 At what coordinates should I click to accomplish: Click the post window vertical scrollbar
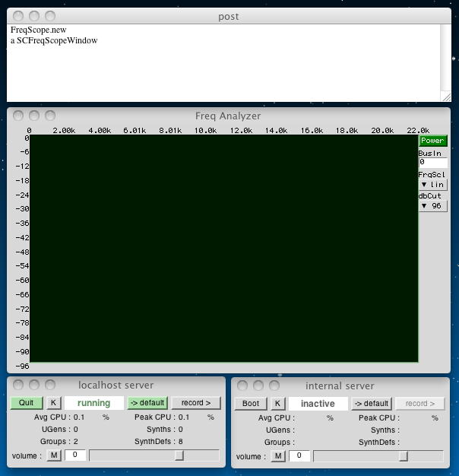445,58
